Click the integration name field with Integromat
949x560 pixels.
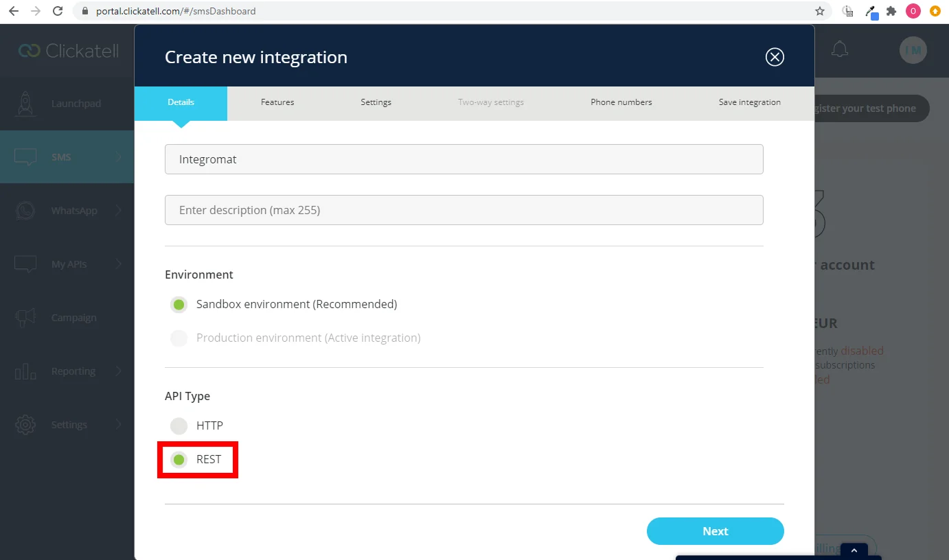pos(464,159)
